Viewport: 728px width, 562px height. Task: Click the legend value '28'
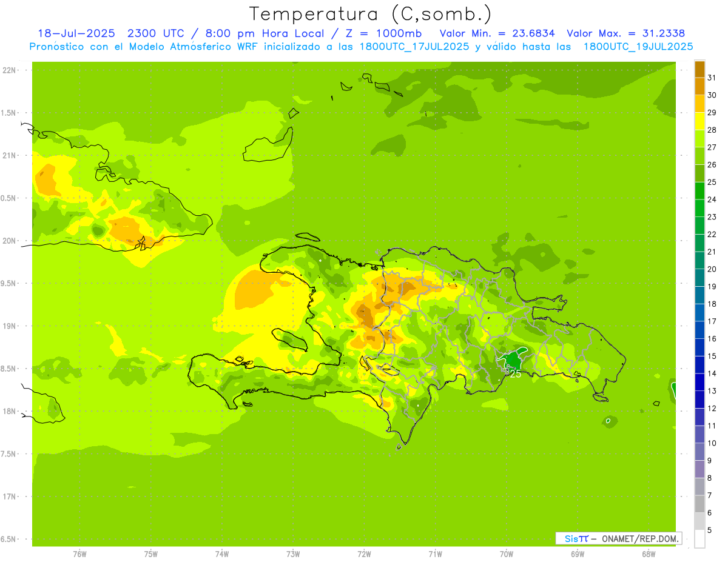tap(712, 130)
